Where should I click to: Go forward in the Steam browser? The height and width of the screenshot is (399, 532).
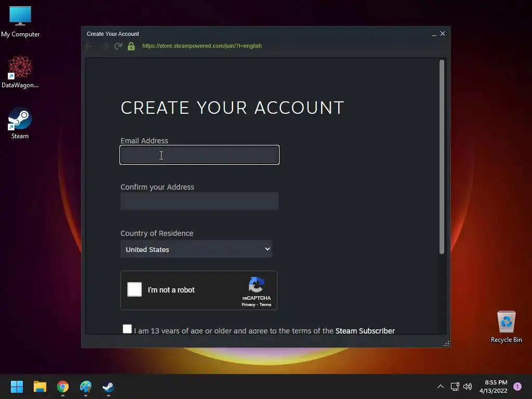pos(104,46)
